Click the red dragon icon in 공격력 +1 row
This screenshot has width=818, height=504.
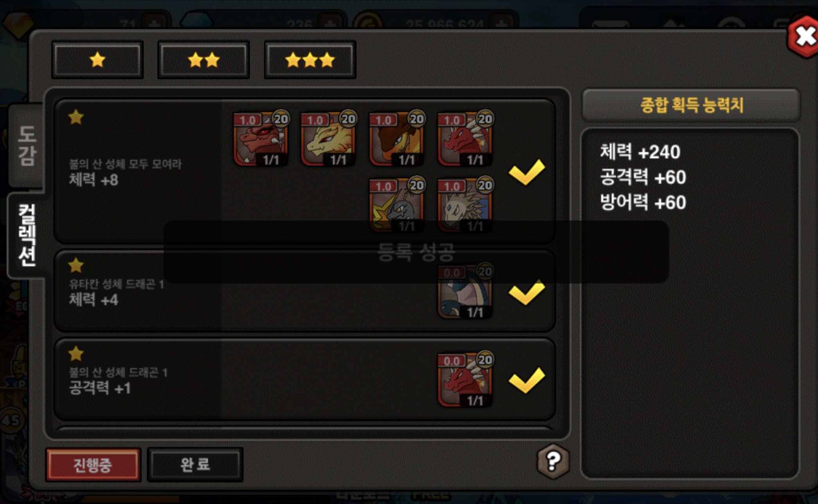tap(465, 380)
